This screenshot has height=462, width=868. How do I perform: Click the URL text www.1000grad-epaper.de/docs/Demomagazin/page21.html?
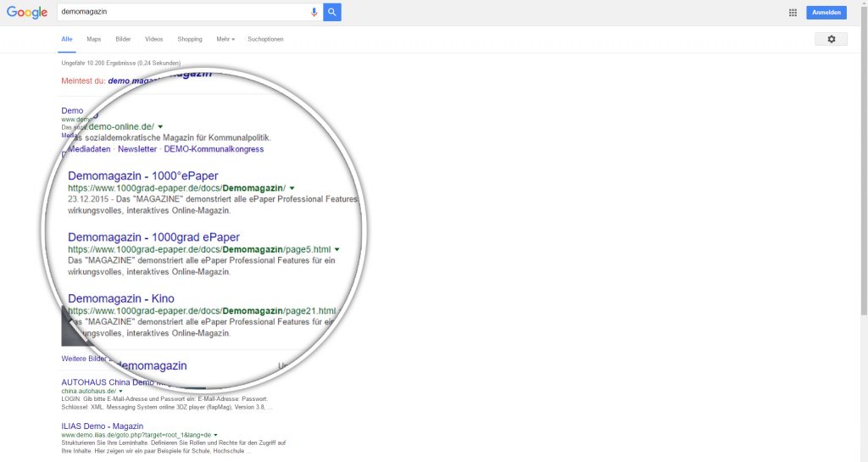coord(202,311)
